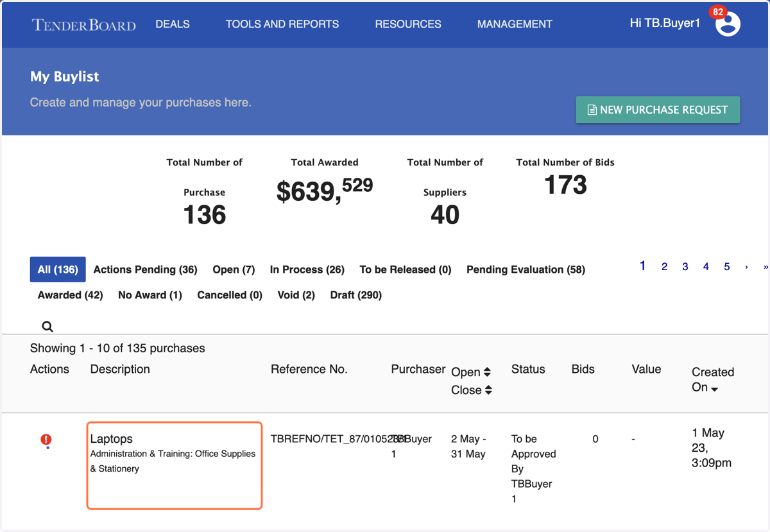Click the My Buylist heading
Image resolution: width=770 pixels, height=532 pixels.
(x=65, y=76)
